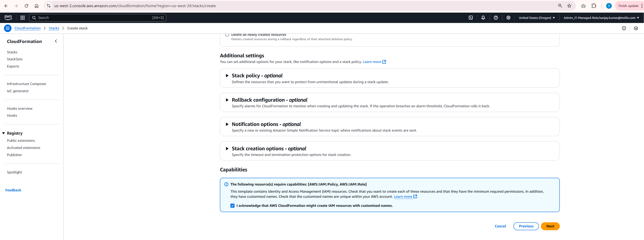Open the settings gear icon
This screenshot has width=644, height=240.
tap(508, 18)
